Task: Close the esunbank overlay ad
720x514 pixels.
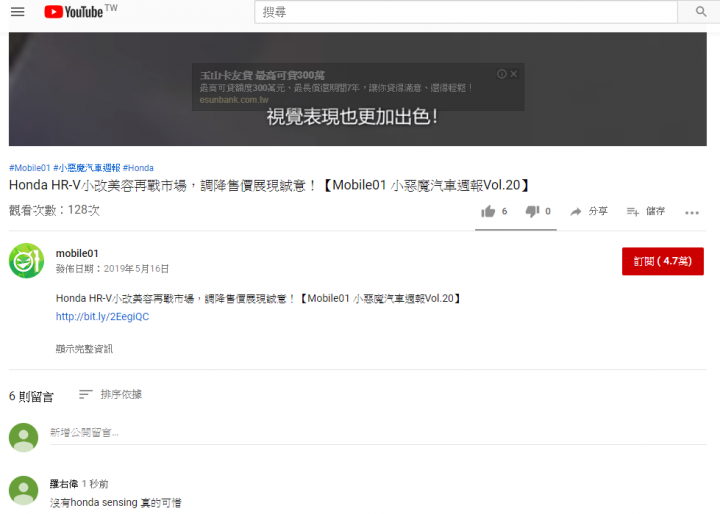Action: coord(514,74)
